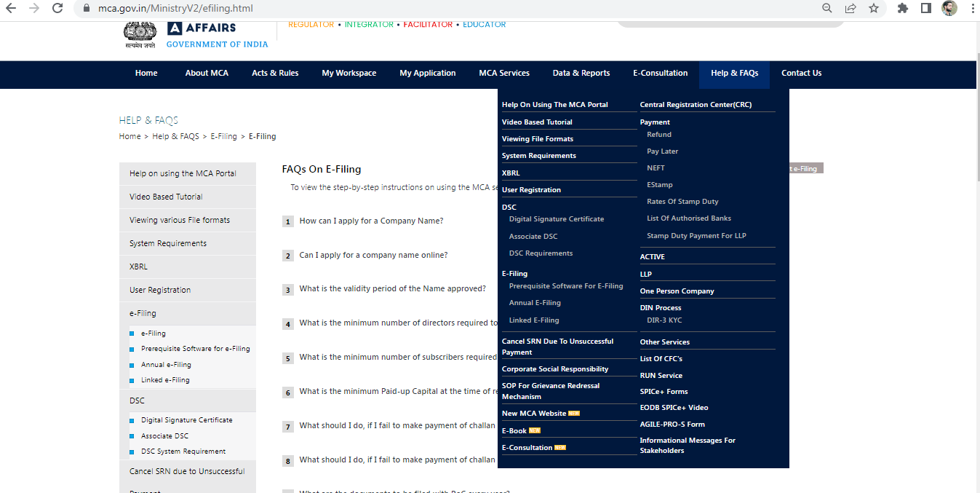Open the Acts & Rules menu
Screen dimensions: 980x493
point(275,73)
